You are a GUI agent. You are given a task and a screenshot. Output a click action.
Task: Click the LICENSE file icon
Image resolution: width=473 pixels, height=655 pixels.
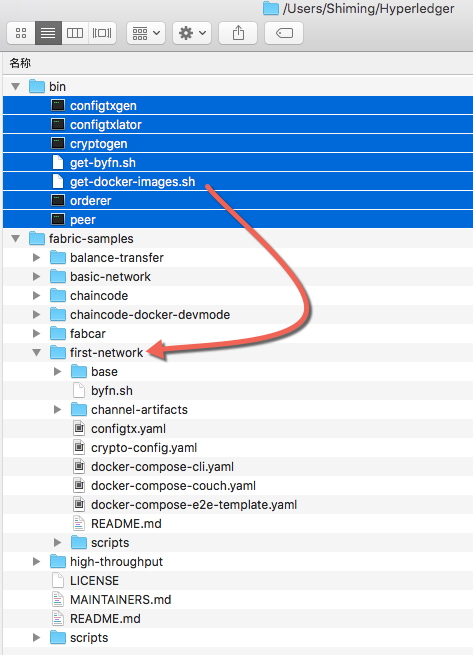58,581
